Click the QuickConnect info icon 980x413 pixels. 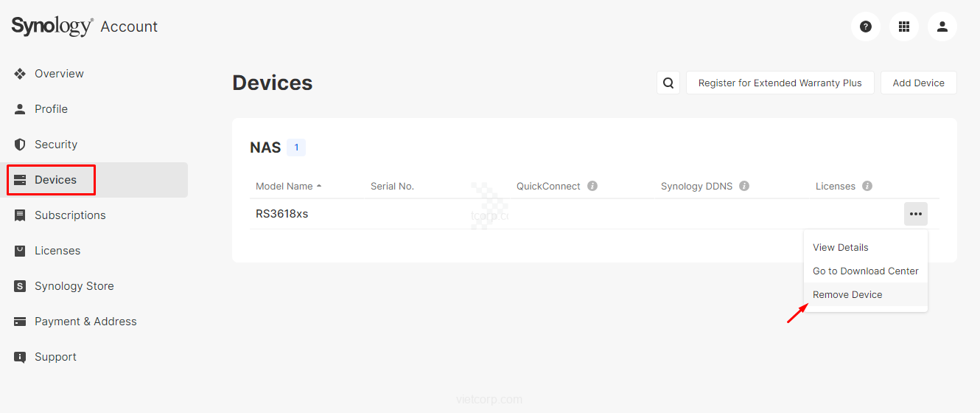tap(592, 187)
